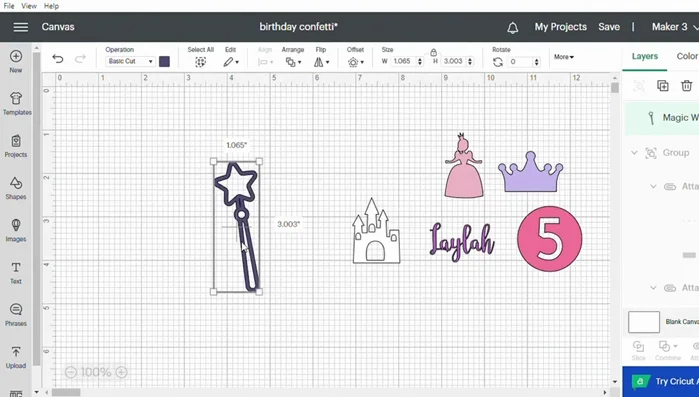This screenshot has width=699, height=397.
Task: Adjust the rotate stepper arrows
Action: [x=536, y=61]
